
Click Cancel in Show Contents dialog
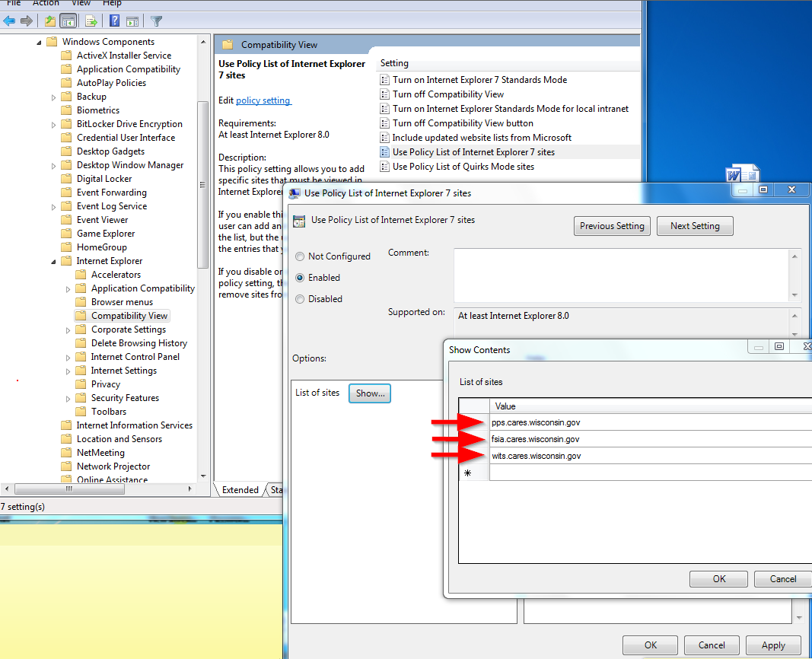tap(782, 579)
